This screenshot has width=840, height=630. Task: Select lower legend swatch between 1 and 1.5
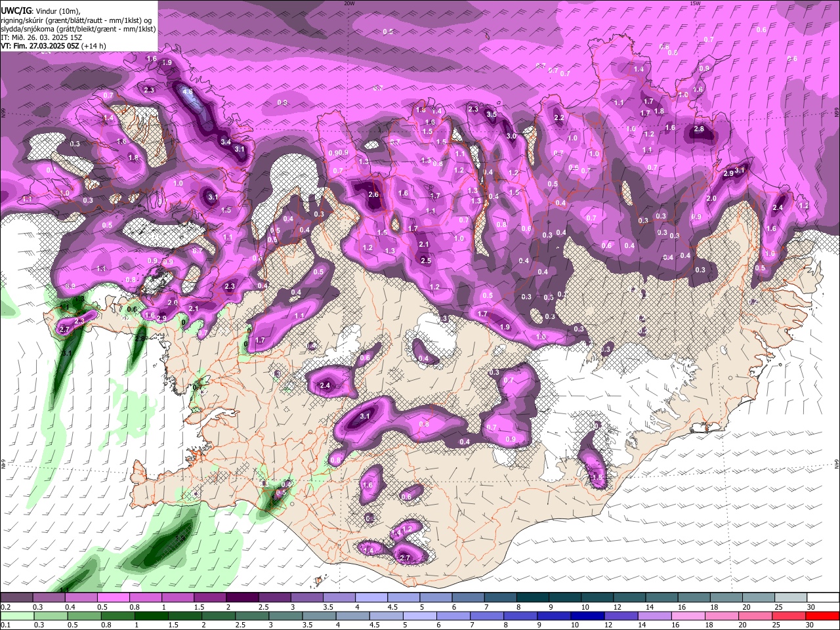click(152, 616)
